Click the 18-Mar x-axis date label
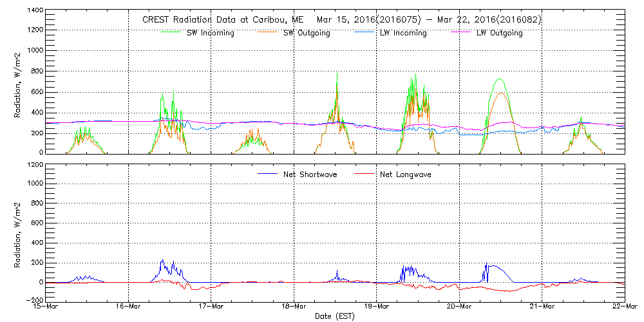Viewport: 644px width, 322px height. 294,307
